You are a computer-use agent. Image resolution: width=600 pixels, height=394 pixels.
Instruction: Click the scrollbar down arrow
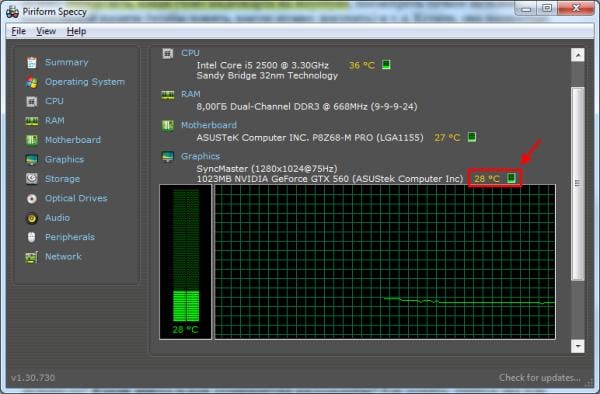point(577,346)
